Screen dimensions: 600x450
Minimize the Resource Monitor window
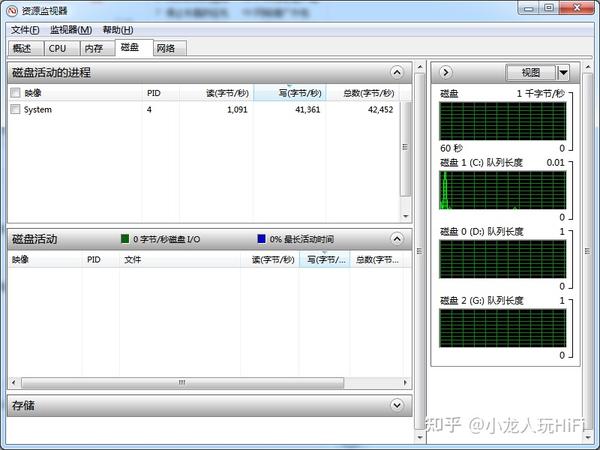pyautogui.click(x=529, y=8)
